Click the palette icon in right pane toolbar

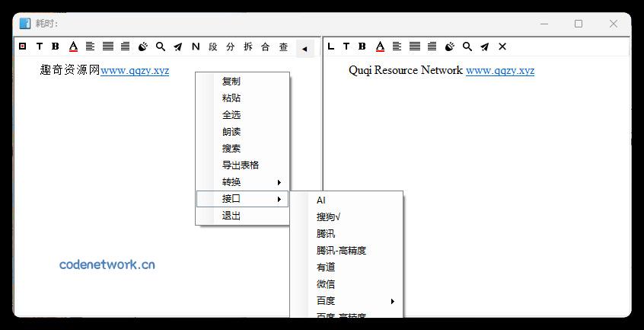[x=450, y=46]
